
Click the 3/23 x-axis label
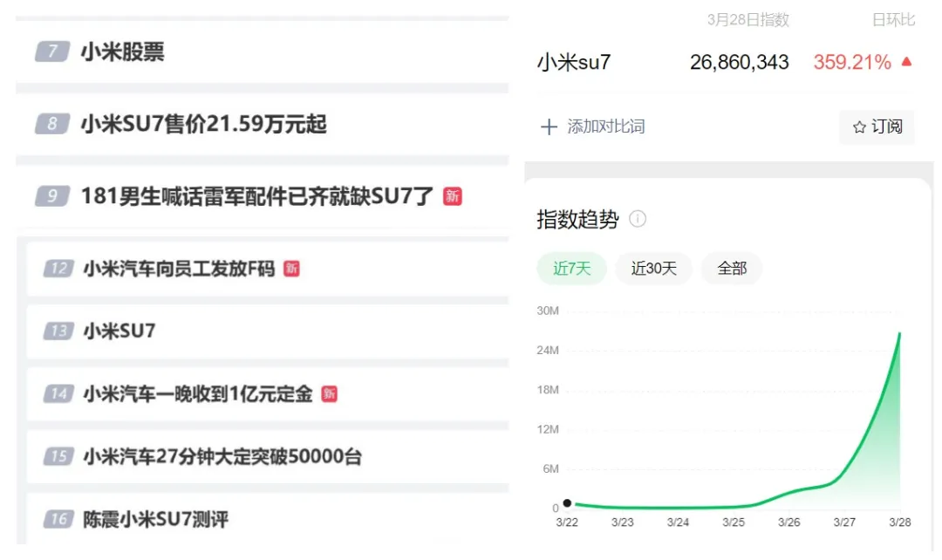tap(623, 522)
